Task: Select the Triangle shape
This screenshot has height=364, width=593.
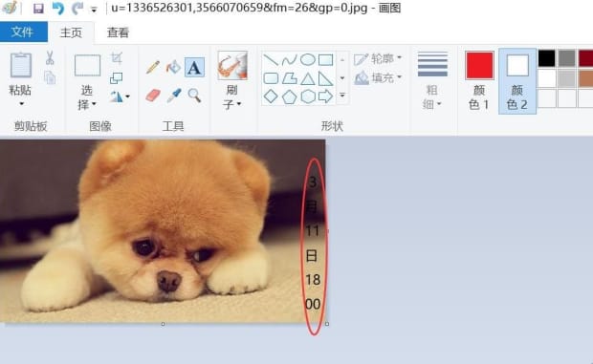Action: click(307, 78)
